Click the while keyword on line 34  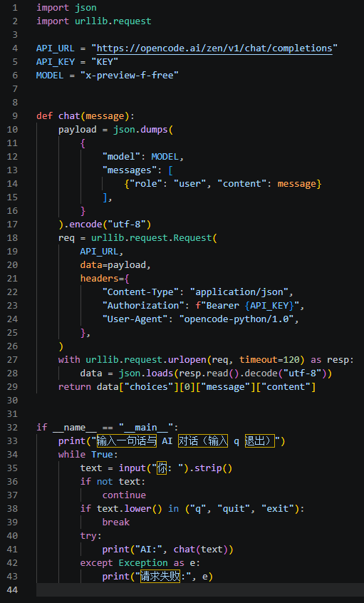click(x=72, y=454)
